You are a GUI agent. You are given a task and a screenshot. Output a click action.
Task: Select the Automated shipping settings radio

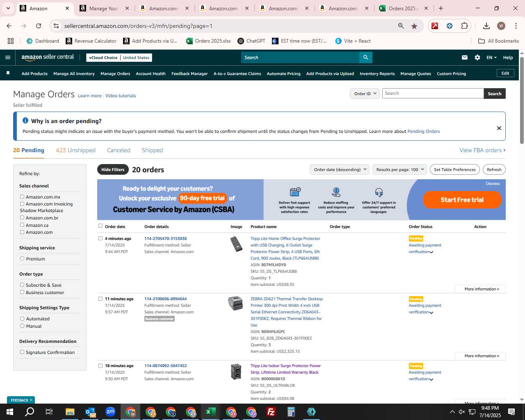[22, 319]
